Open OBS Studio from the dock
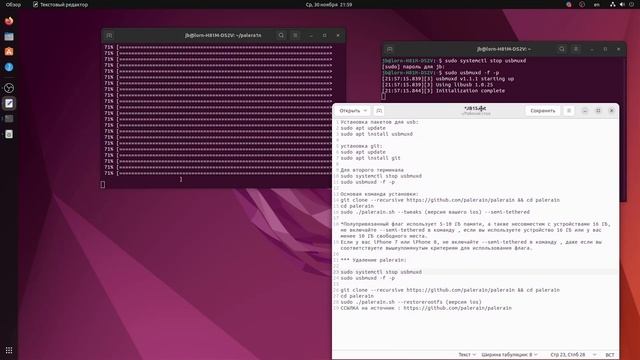Screen dimensions: 640x360 [9, 88]
